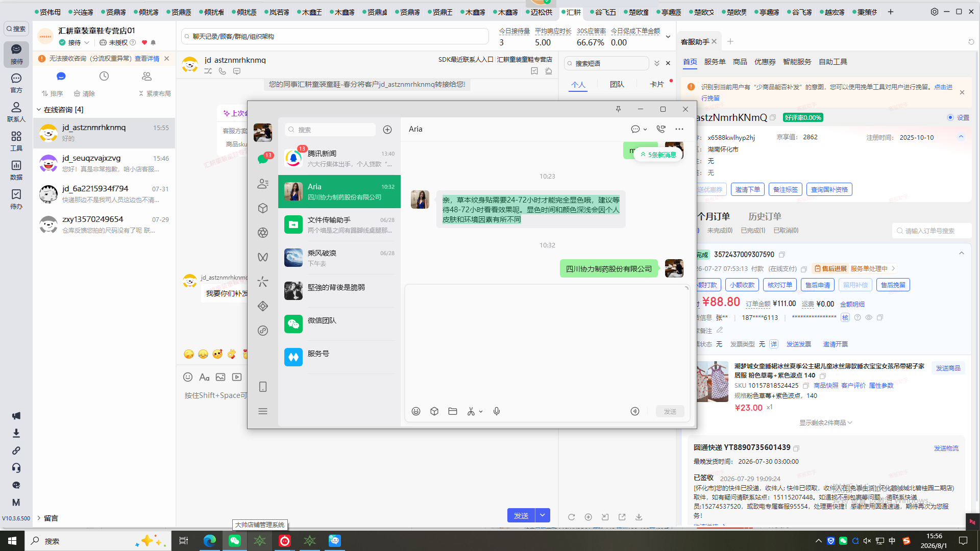Switch to 商品 tab in assistant panel
Image resolution: width=980 pixels, height=551 pixels.
coord(740,62)
